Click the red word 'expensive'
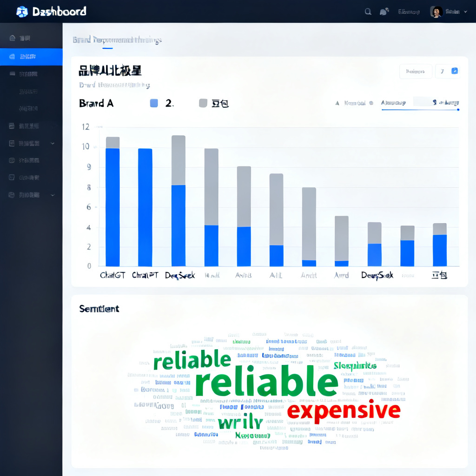 pyautogui.click(x=344, y=411)
